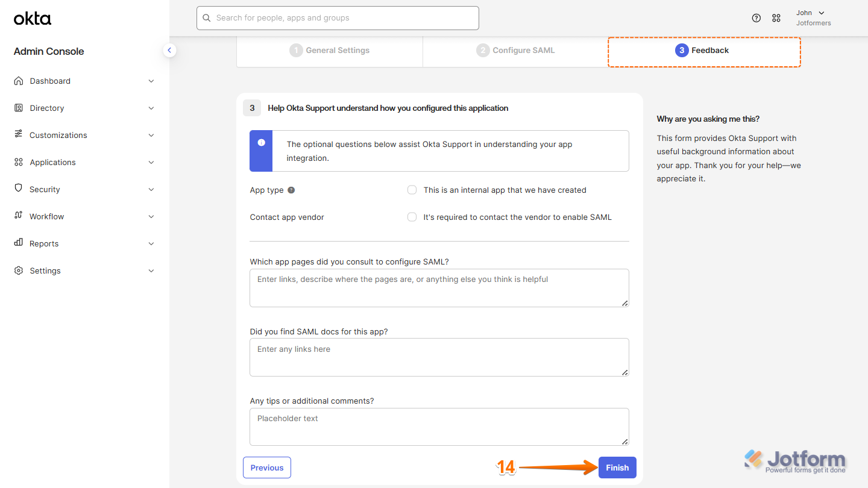Check "This is an internal app" checkbox
The width and height of the screenshot is (868, 488).
412,190
